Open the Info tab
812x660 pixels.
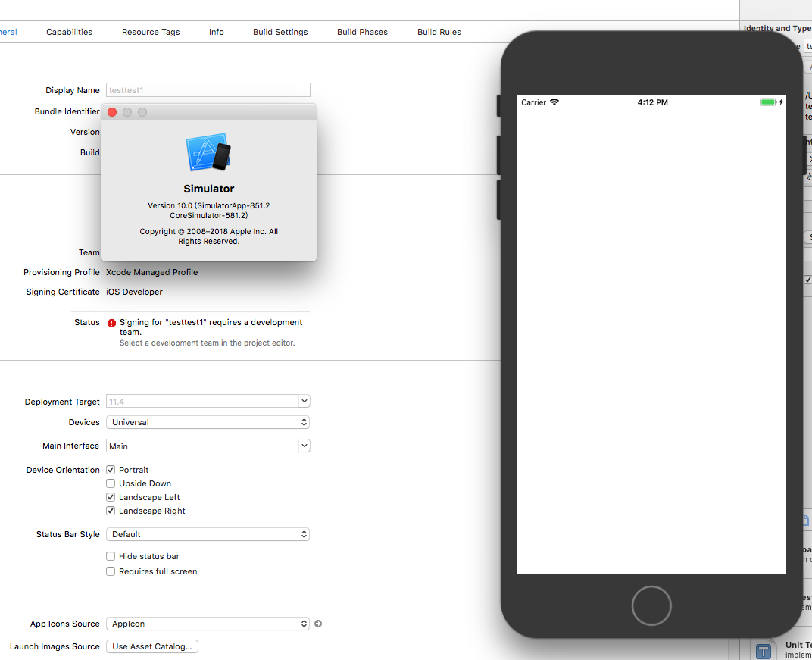click(x=217, y=32)
